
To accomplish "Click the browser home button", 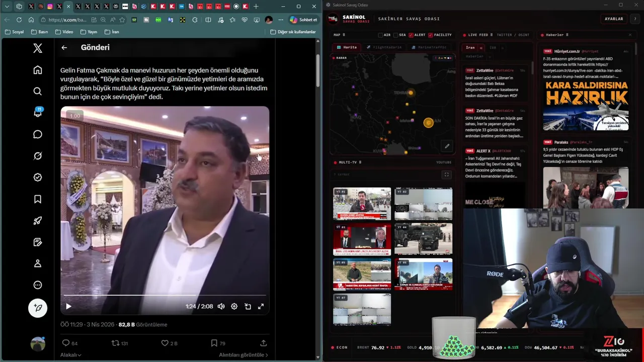I will [x=31, y=20].
